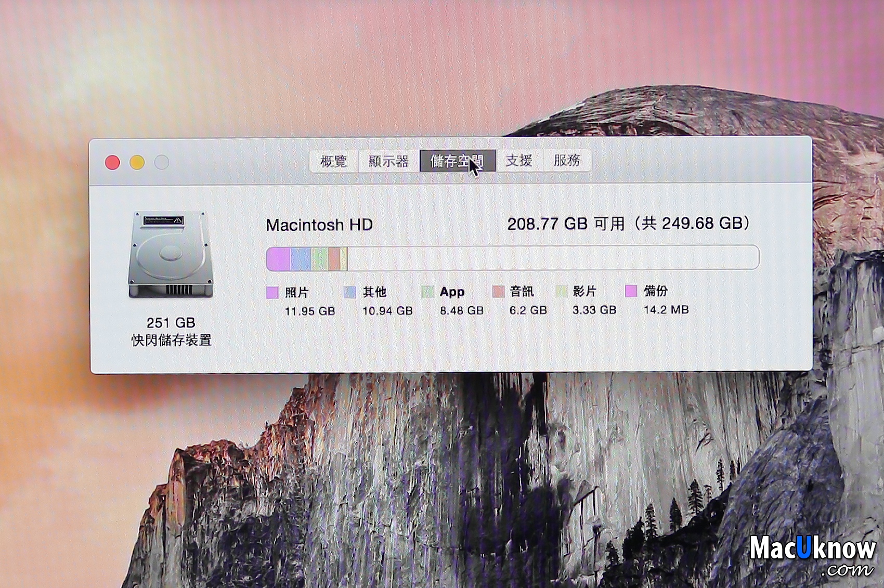Go to the 支援 tab
Viewport: 884px width, 588px height.
point(519,161)
